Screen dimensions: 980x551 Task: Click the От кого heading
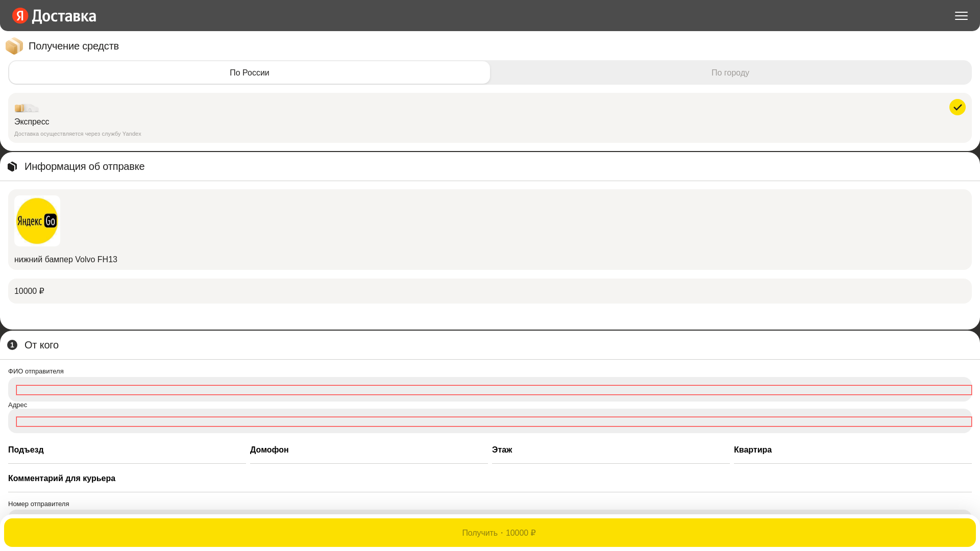[x=41, y=345]
